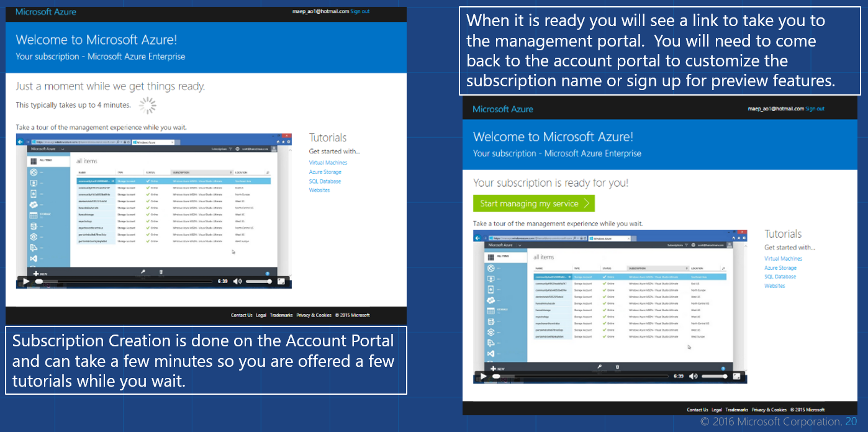Click the ALL ITEMS grid icon in the 'Just a moment' page video
Screen dimensions: 868x432
[34, 161]
